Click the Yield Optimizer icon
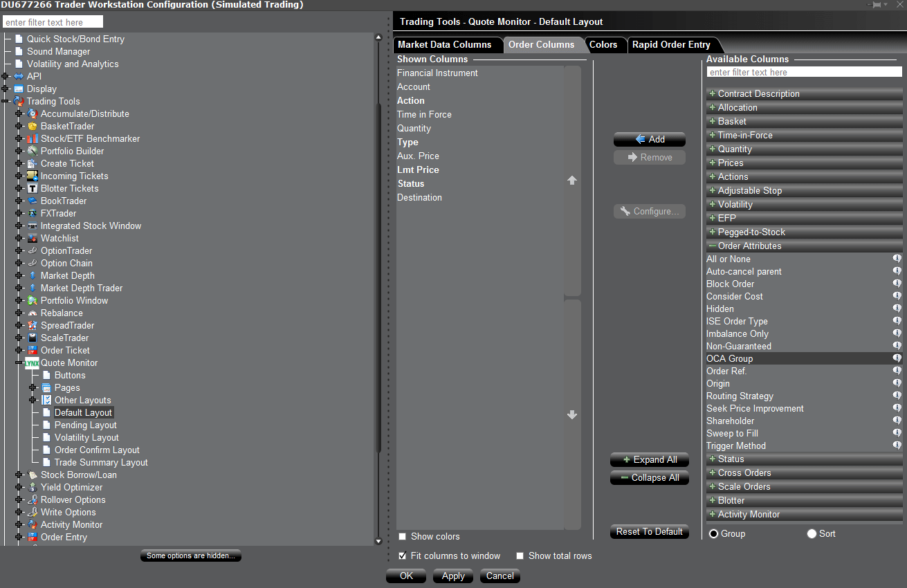This screenshot has height=588, width=907. [32, 487]
